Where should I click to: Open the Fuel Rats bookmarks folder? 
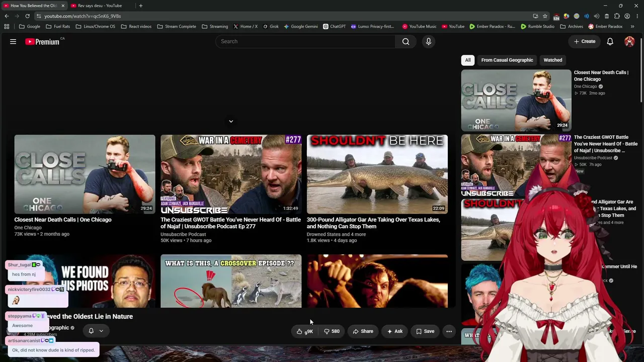pyautogui.click(x=58, y=27)
